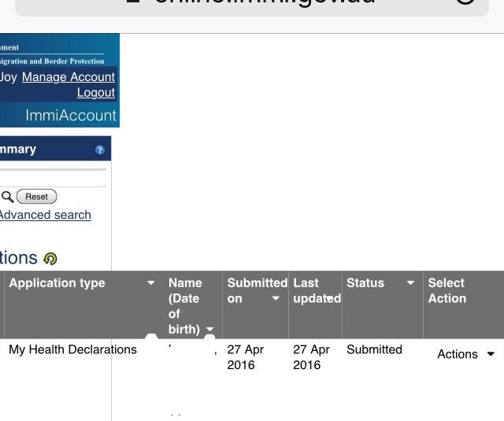Sort by Submitted on column arrow
This screenshot has height=421, width=504.
[x=276, y=299]
